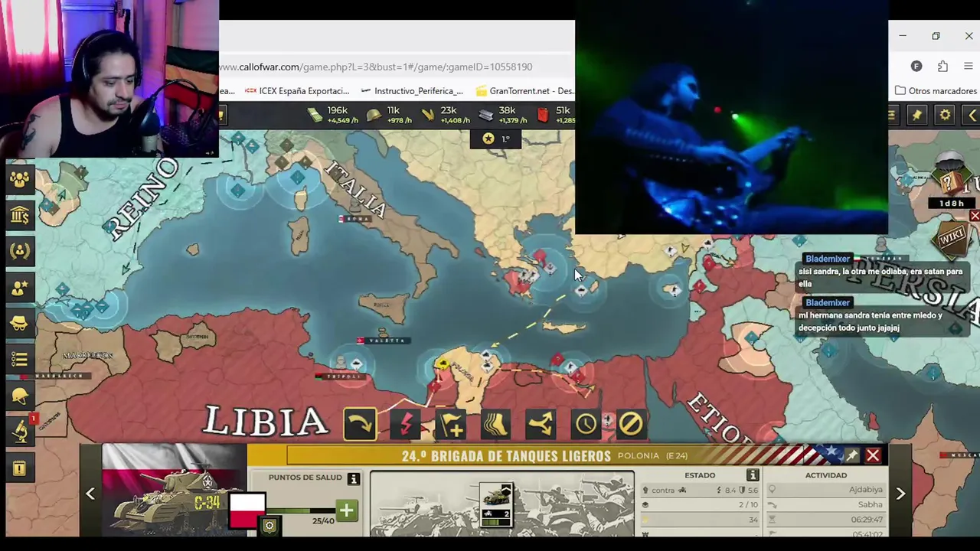Screen dimensions: 980x551
Task: Open the army helmet icon in sidebar
Action: pyautogui.click(x=20, y=396)
